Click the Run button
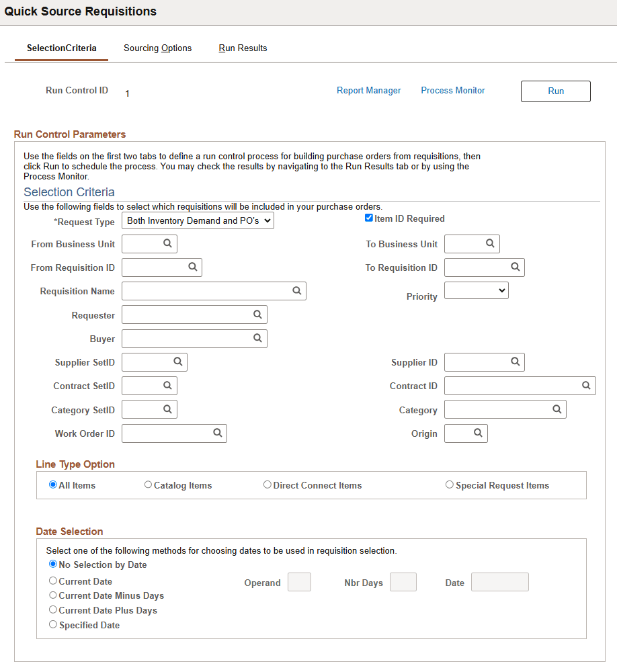This screenshot has height=672, width=617. pyautogui.click(x=555, y=91)
